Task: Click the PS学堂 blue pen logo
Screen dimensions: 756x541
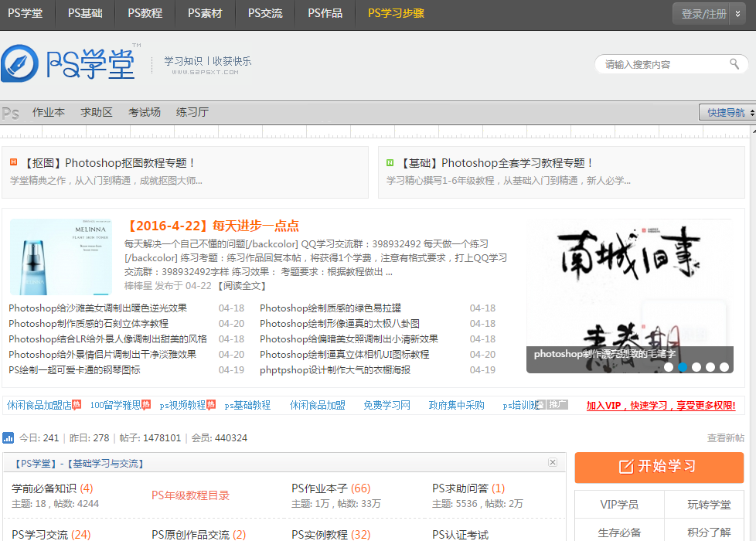Action: click(x=20, y=63)
